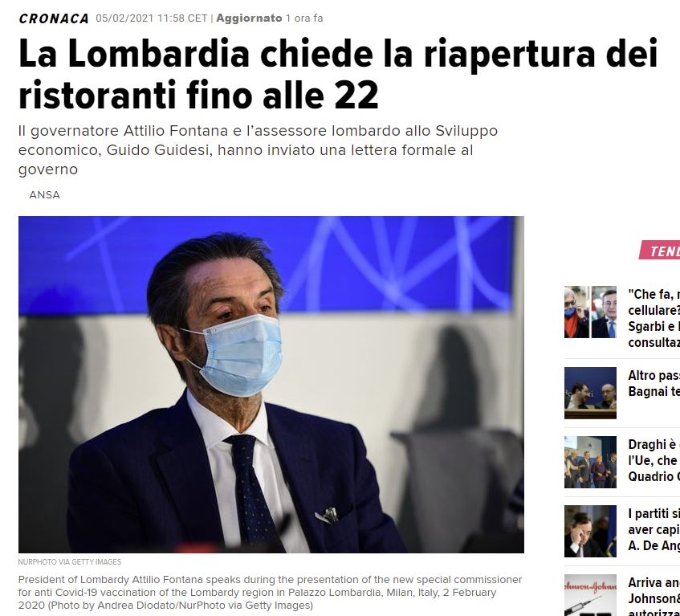Open the Draghi portrait thumbnail next to Sgarbi
680x616 pixels.
coord(604,312)
